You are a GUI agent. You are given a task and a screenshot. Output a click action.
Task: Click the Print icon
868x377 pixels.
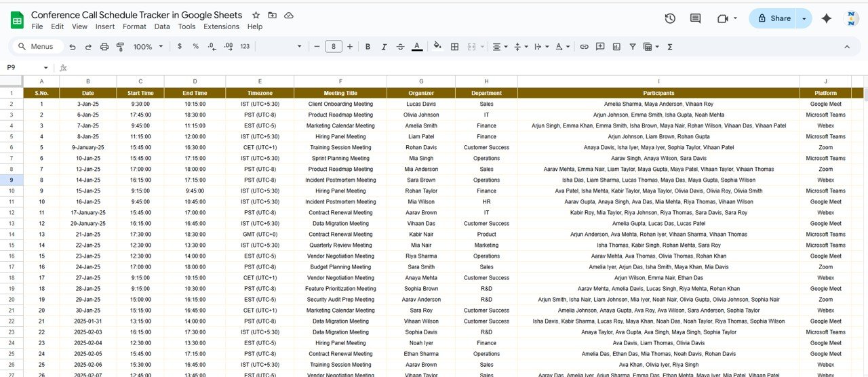coord(104,47)
